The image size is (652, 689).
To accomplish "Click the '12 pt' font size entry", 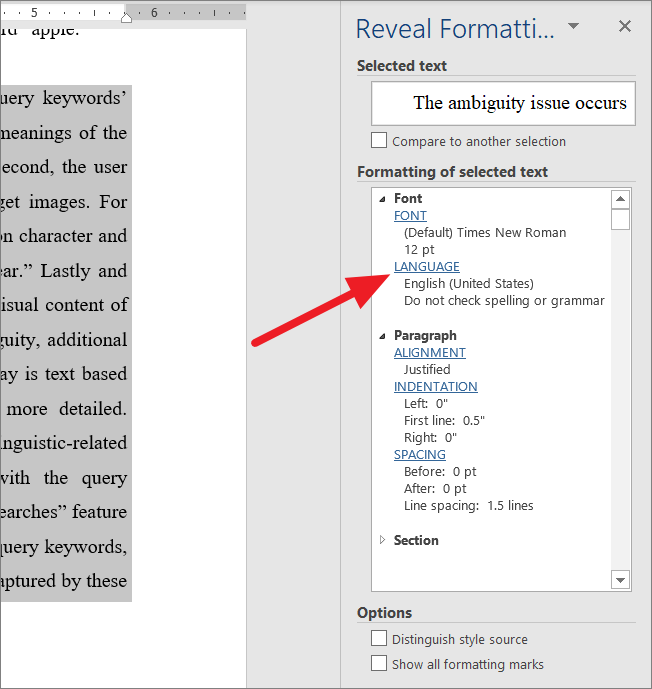I will 419,250.
